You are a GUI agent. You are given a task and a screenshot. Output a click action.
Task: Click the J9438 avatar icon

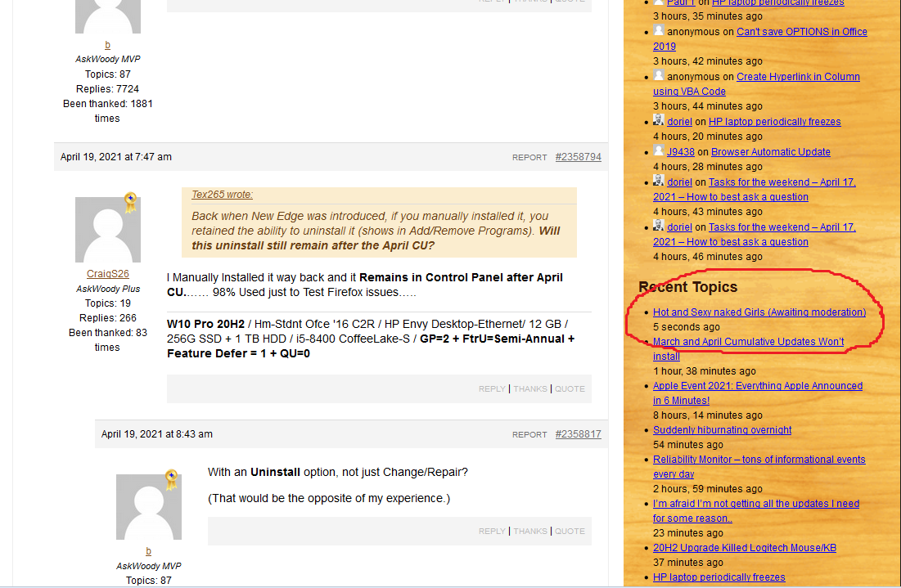coord(659,151)
